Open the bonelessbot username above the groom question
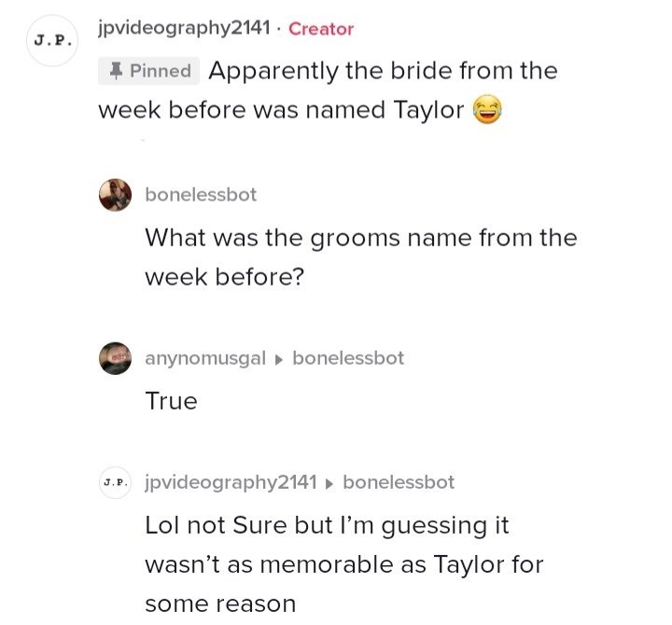The width and height of the screenshot is (672, 625). click(201, 195)
